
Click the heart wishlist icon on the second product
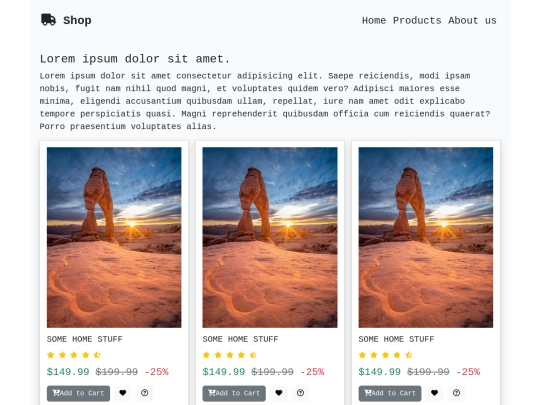[x=279, y=393]
